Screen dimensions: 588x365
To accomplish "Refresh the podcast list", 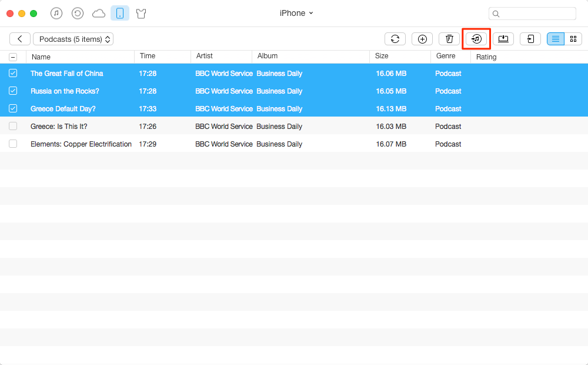I will coord(395,39).
